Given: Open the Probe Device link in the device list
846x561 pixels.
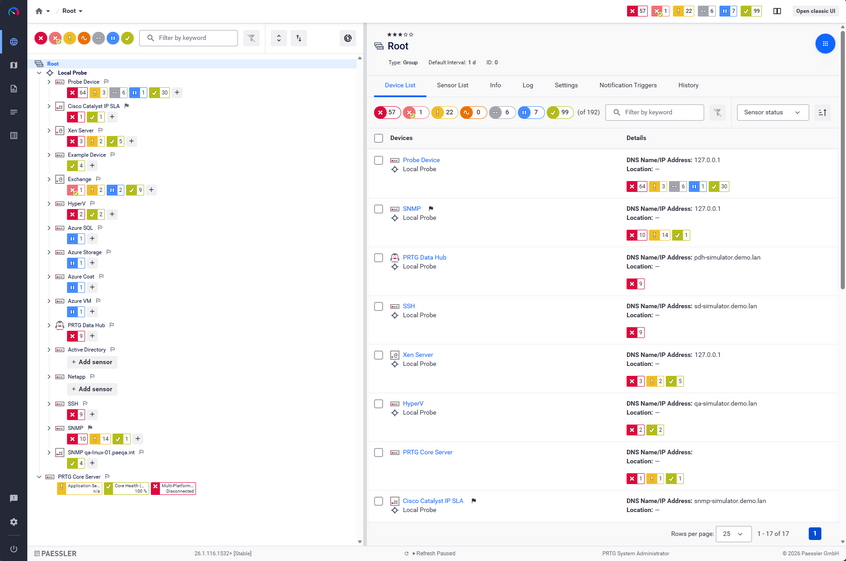Looking at the screenshot, I should 421,160.
